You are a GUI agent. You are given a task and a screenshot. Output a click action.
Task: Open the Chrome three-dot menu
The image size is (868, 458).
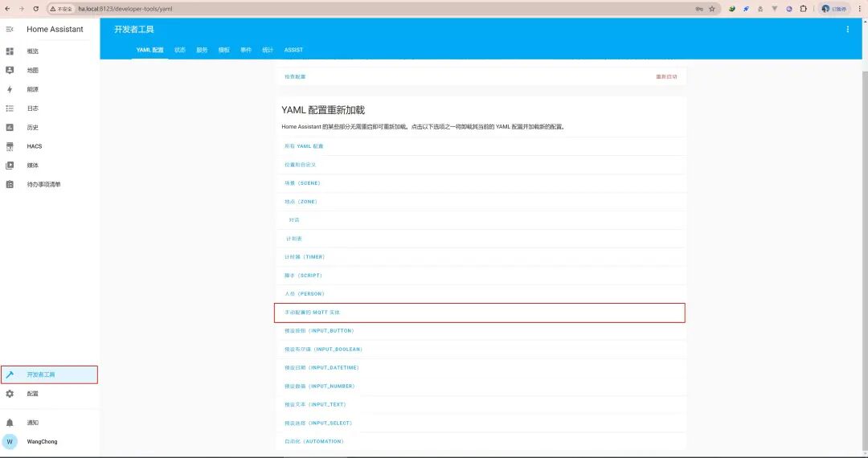pyautogui.click(x=860, y=9)
